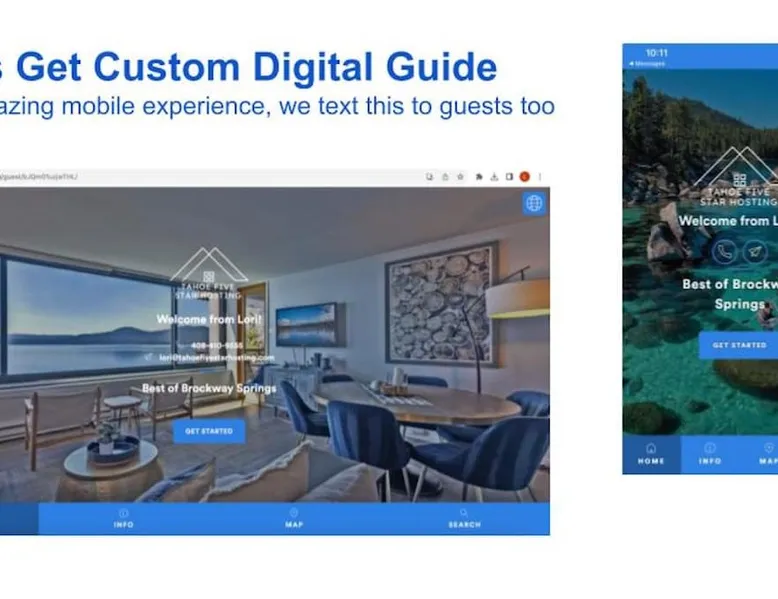Click the Info tab in web guide
Image resolution: width=778 pixels, height=599 pixels.
coord(124,519)
